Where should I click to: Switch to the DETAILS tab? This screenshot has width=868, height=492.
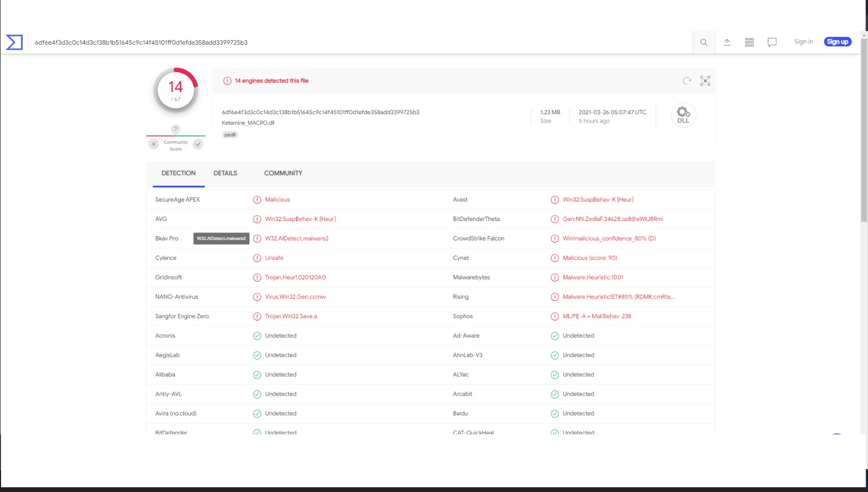coord(225,173)
